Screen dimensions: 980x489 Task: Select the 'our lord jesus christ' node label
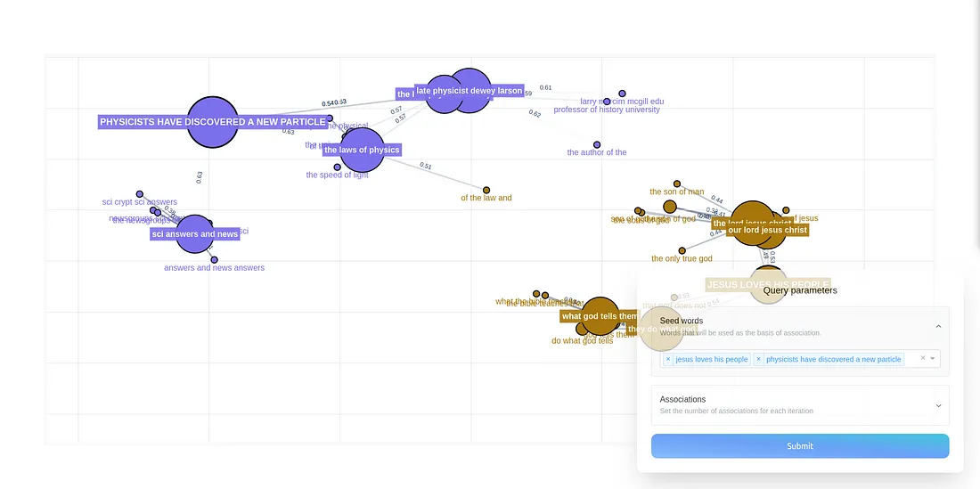(767, 230)
